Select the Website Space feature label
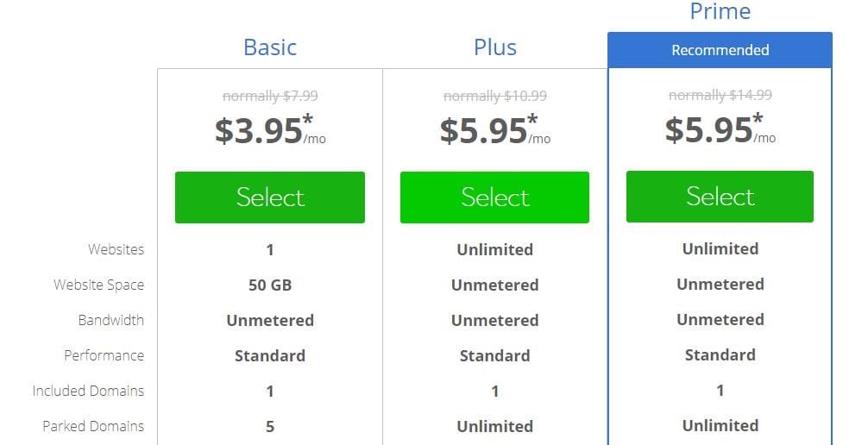Viewport: 868px width, 445px height. tap(98, 285)
